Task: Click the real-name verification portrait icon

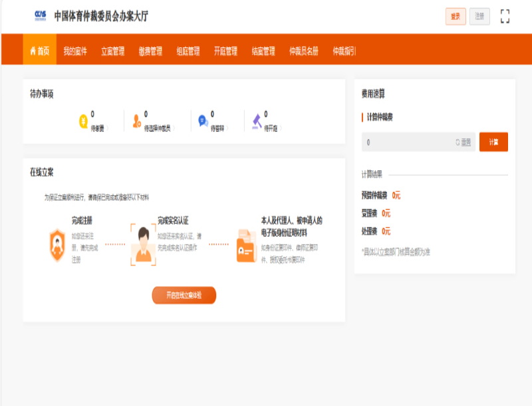Action: pyautogui.click(x=142, y=244)
